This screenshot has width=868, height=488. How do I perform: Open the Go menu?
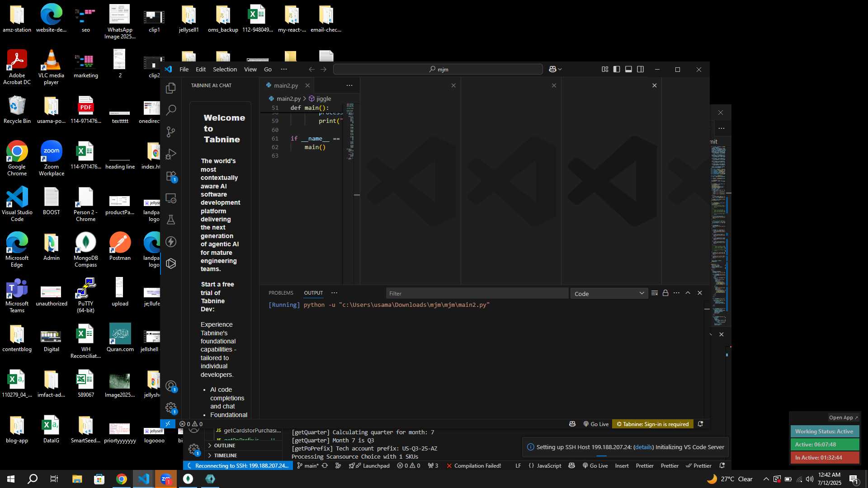[268, 69]
